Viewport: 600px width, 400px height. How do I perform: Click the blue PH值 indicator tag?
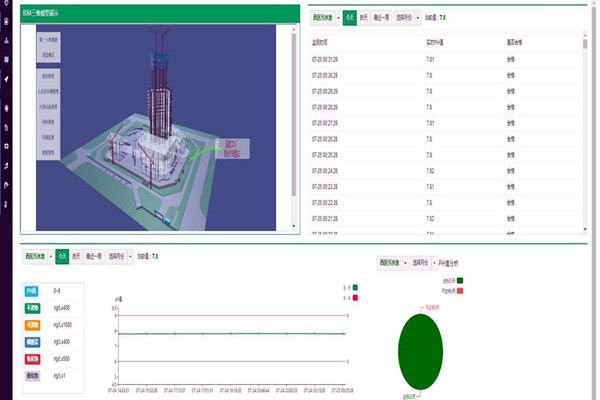tap(31, 291)
